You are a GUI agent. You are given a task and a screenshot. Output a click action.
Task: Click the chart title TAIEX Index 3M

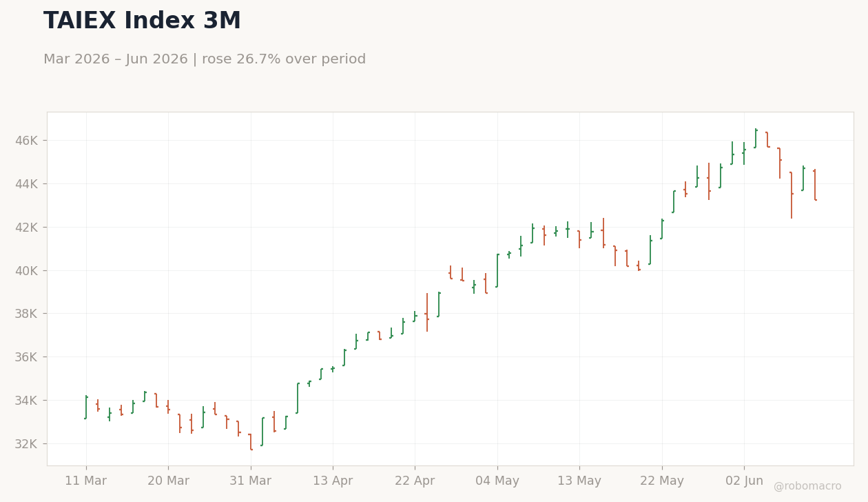[142, 21]
